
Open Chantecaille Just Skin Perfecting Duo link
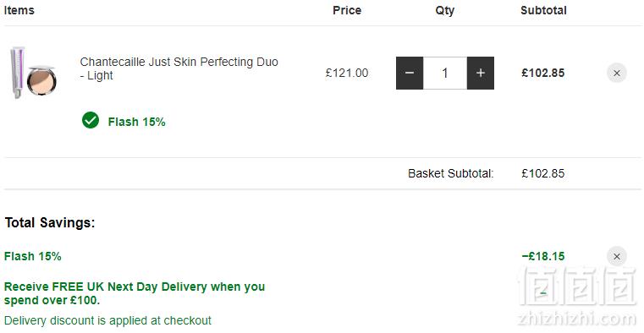(x=179, y=68)
